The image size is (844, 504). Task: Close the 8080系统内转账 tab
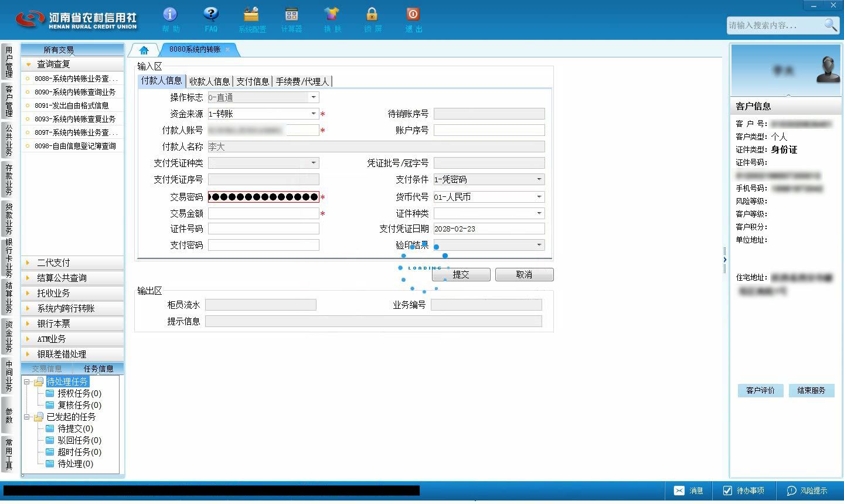[227, 50]
